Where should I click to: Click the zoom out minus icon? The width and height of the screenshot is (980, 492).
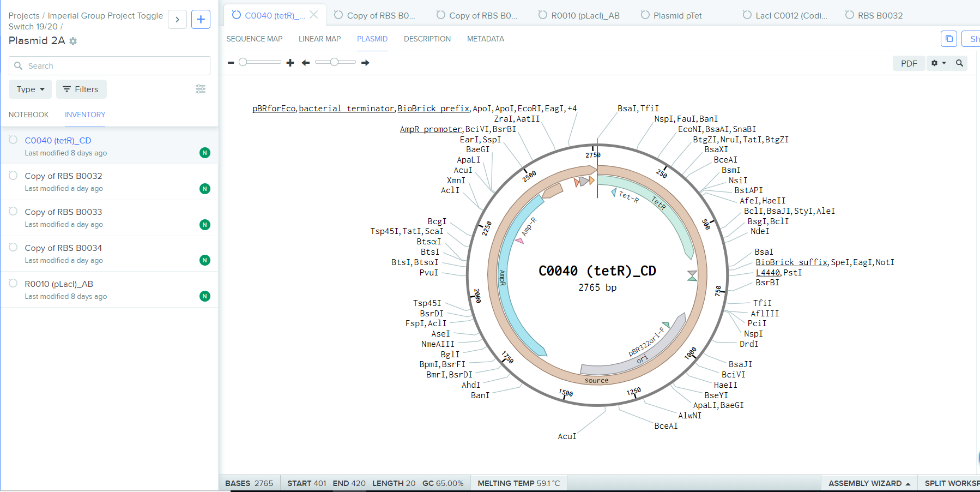pos(231,63)
